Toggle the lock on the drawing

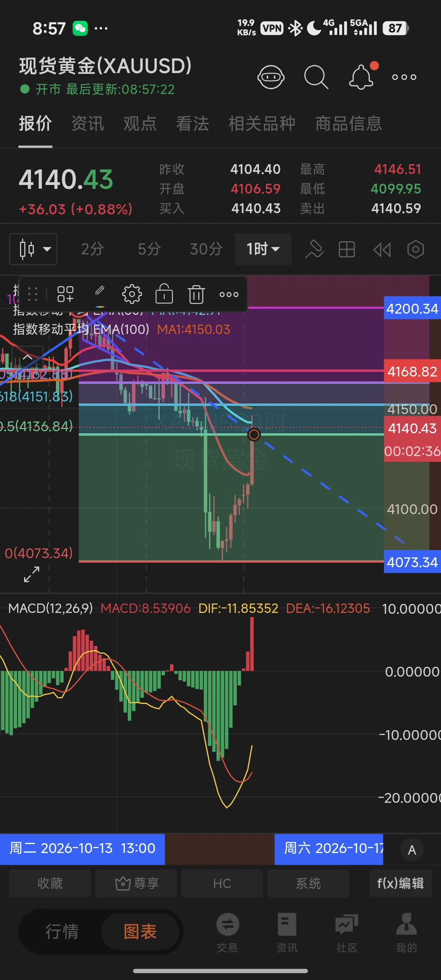[164, 294]
